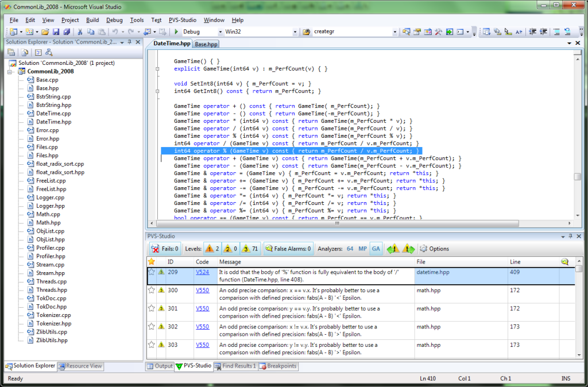The image size is (588, 387).
Task: Click the Open File folder icon
Action: (45, 32)
